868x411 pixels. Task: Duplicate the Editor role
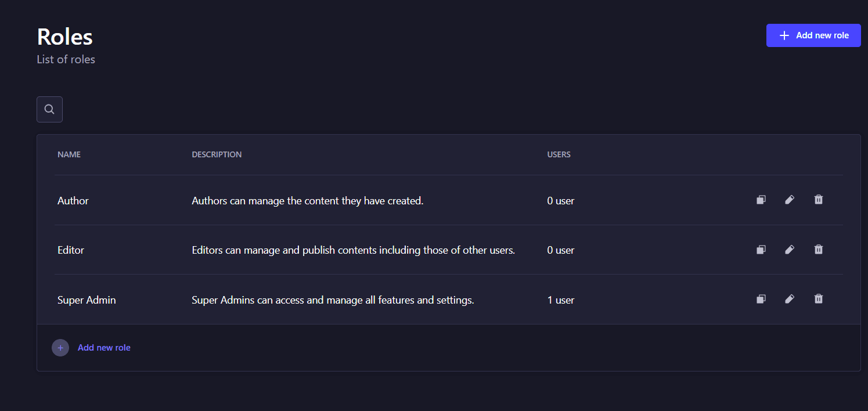pos(761,250)
